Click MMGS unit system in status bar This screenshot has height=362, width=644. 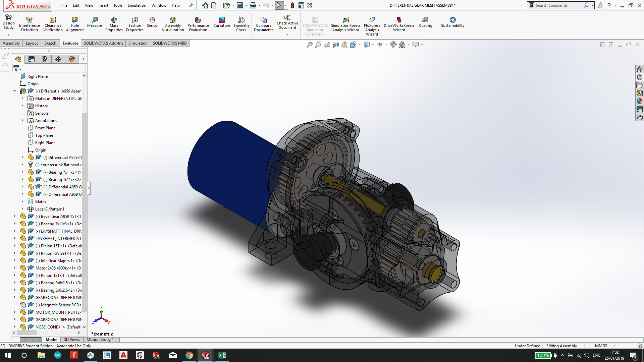[x=601, y=346]
